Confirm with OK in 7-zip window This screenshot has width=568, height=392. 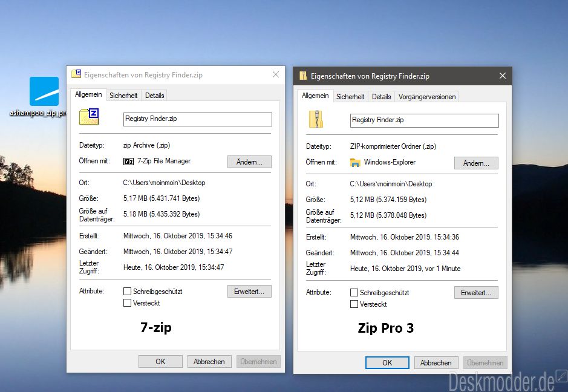pyautogui.click(x=160, y=362)
